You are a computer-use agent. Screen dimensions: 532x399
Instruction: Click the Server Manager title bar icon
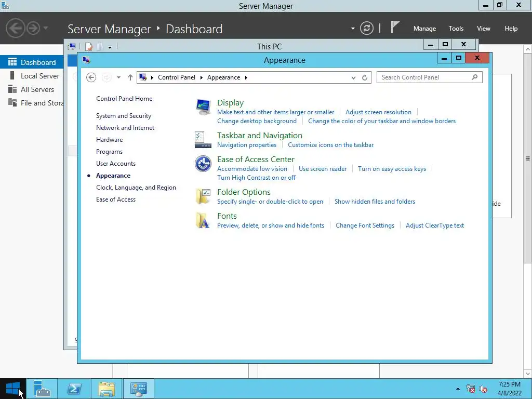point(5,5)
